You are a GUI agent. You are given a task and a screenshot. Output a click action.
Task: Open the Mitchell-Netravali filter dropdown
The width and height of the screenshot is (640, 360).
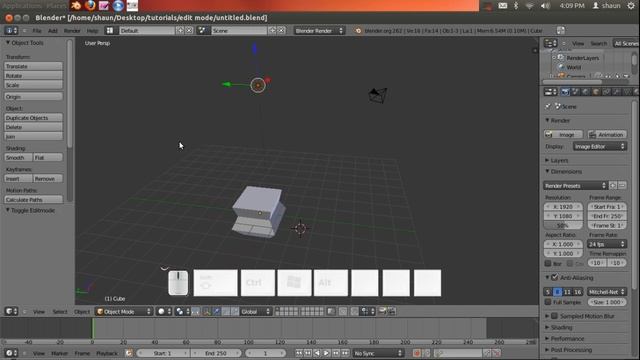pos(607,292)
